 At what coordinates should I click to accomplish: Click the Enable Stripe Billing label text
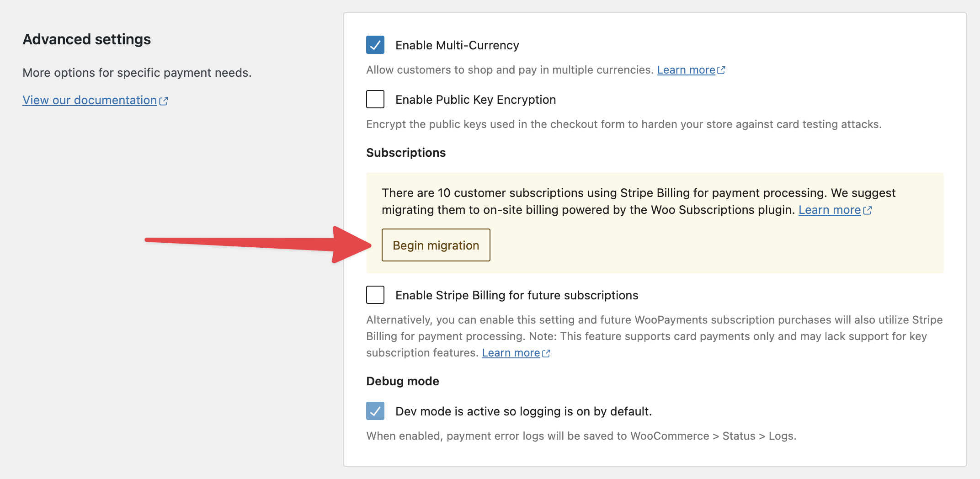(x=517, y=295)
